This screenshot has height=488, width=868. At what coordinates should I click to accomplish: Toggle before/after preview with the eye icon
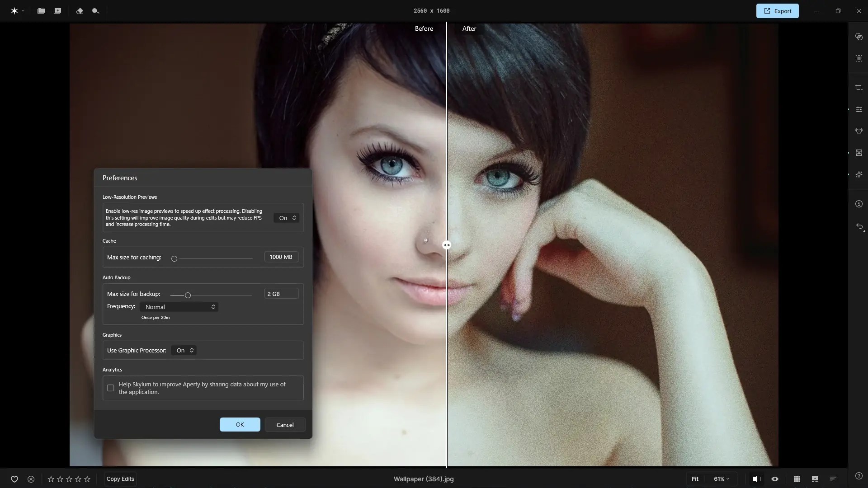(774, 479)
